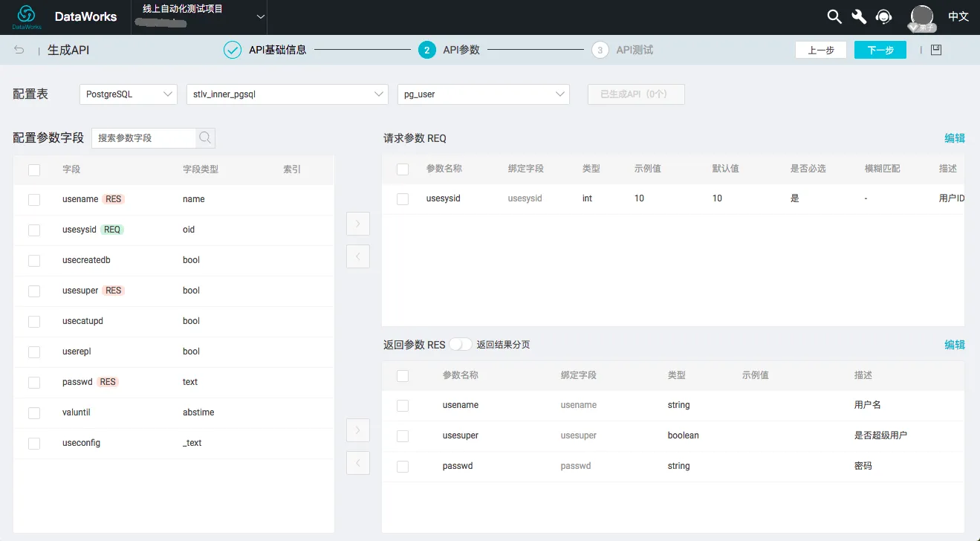Toggle the 返回结果分页 switch
The height and width of the screenshot is (541, 980).
click(x=461, y=344)
